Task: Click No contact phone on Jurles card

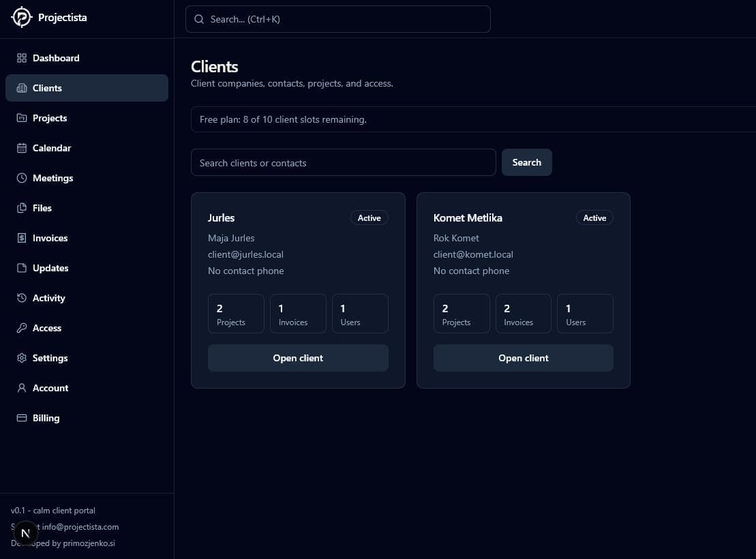Action: pos(246,271)
